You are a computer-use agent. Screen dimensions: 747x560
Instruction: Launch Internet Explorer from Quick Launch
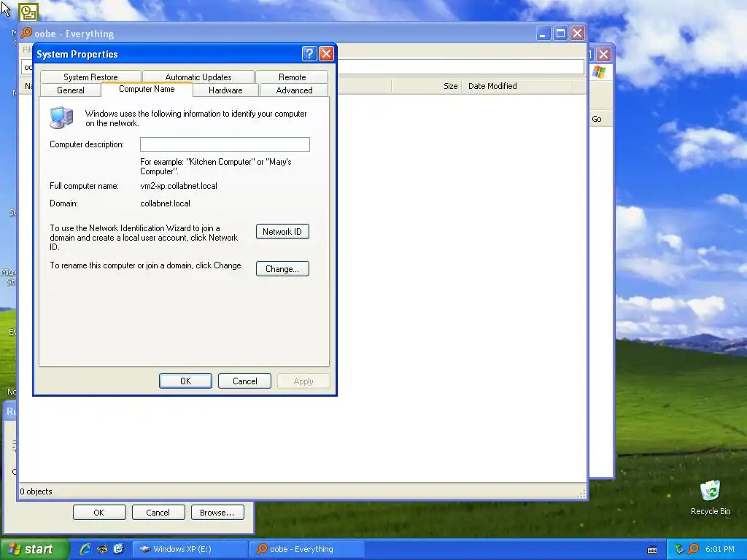point(85,549)
